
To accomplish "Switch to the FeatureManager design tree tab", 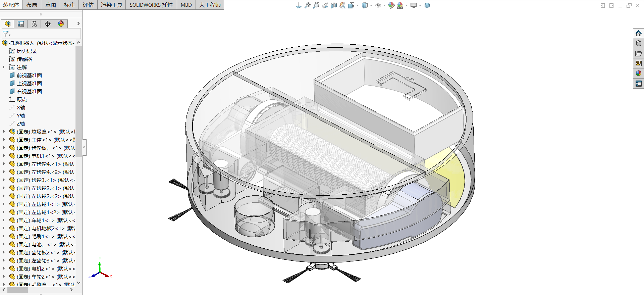I will point(7,23).
